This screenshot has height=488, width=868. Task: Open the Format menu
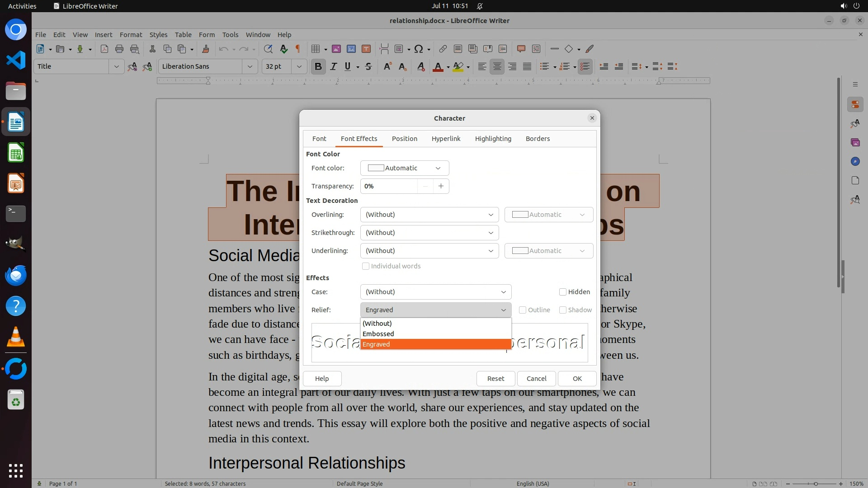click(x=131, y=35)
